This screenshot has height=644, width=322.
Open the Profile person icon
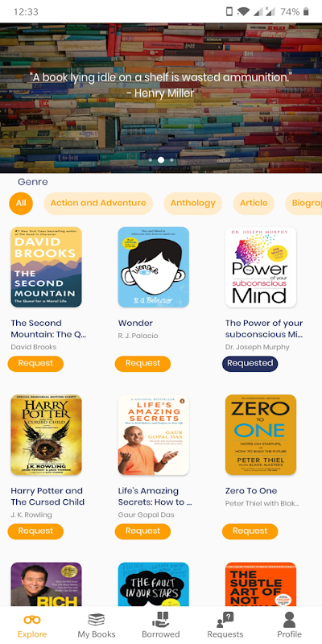click(290, 619)
